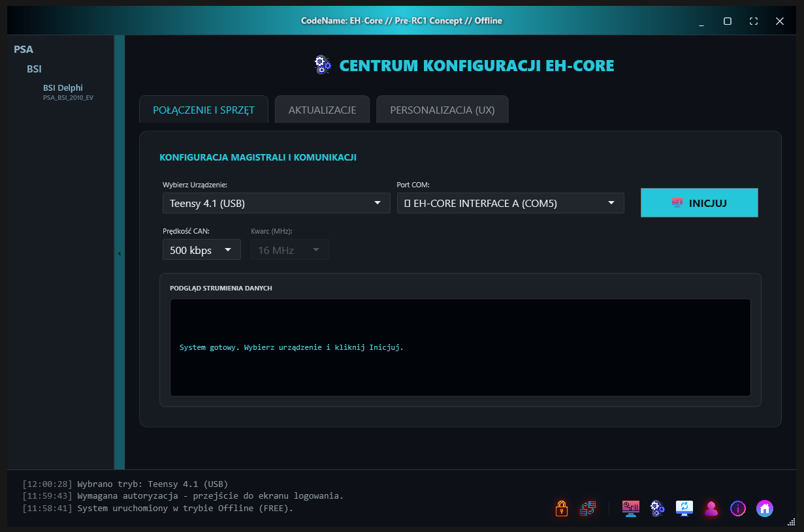Click the data stream preview console area
The width and height of the screenshot is (804, 532).
click(460, 347)
